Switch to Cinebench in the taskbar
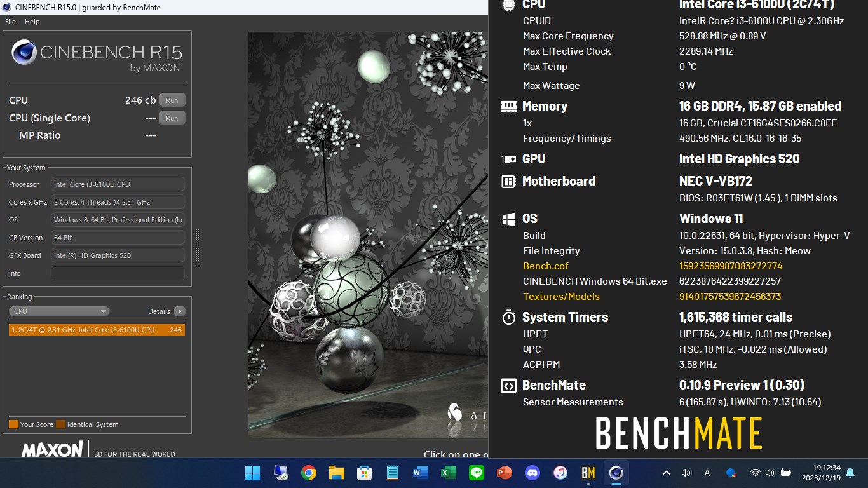This screenshot has width=868, height=488. [616, 473]
